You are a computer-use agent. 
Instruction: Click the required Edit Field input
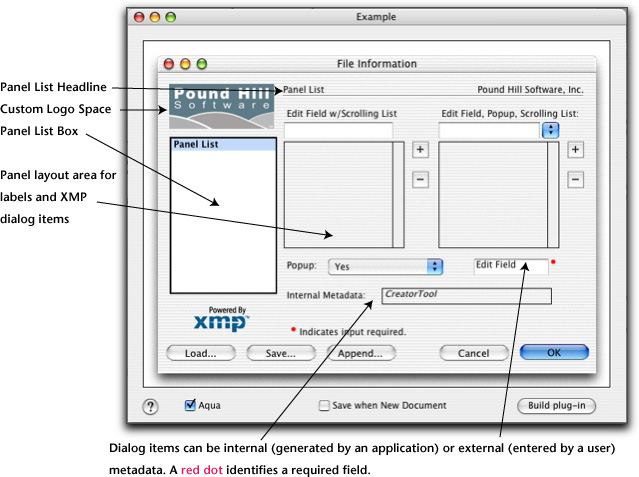pos(510,266)
